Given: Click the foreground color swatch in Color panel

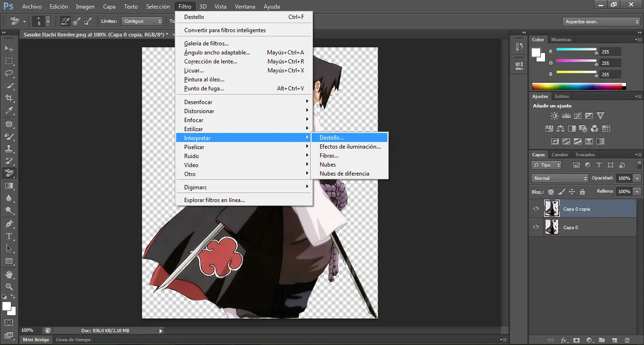Looking at the screenshot, I should click(x=536, y=52).
